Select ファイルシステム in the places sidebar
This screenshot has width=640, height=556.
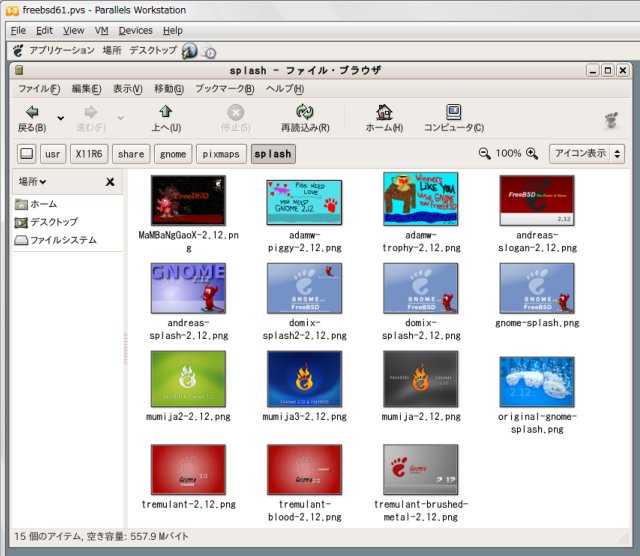[x=56, y=240]
